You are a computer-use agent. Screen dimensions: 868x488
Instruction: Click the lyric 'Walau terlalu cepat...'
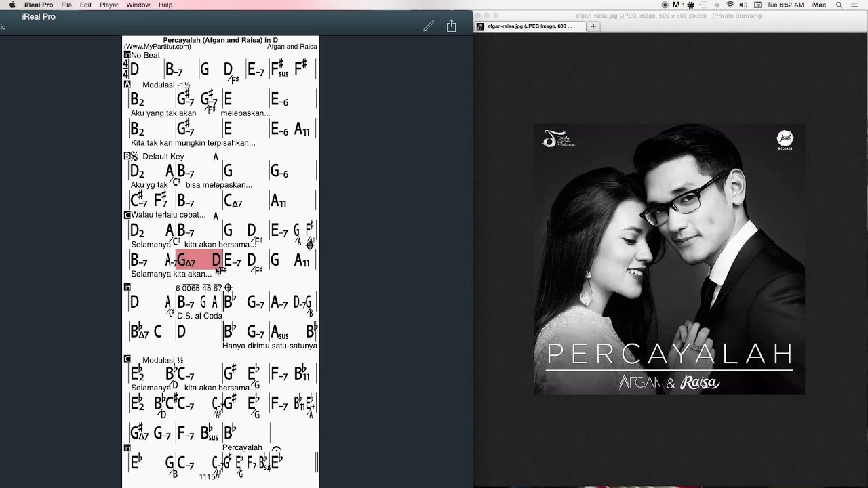coord(168,215)
